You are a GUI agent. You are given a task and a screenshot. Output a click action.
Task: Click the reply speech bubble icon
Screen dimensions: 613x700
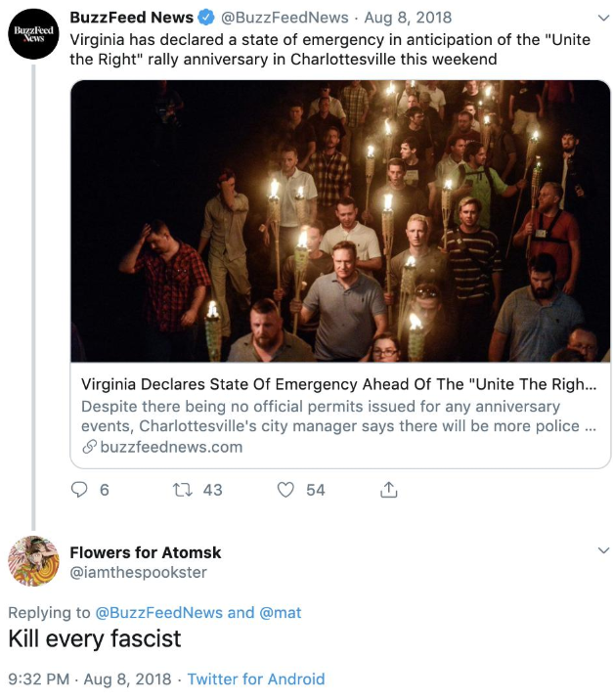pos(79,489)
